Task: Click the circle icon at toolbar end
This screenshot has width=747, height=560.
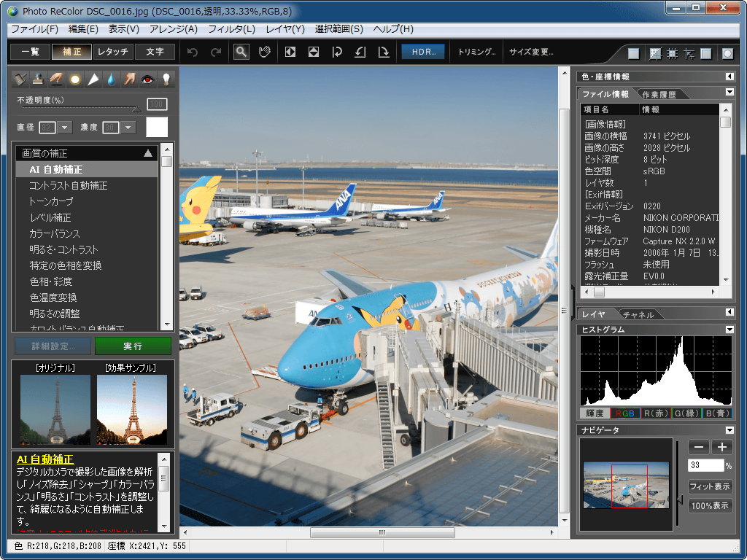Action: tap(727, 54)
